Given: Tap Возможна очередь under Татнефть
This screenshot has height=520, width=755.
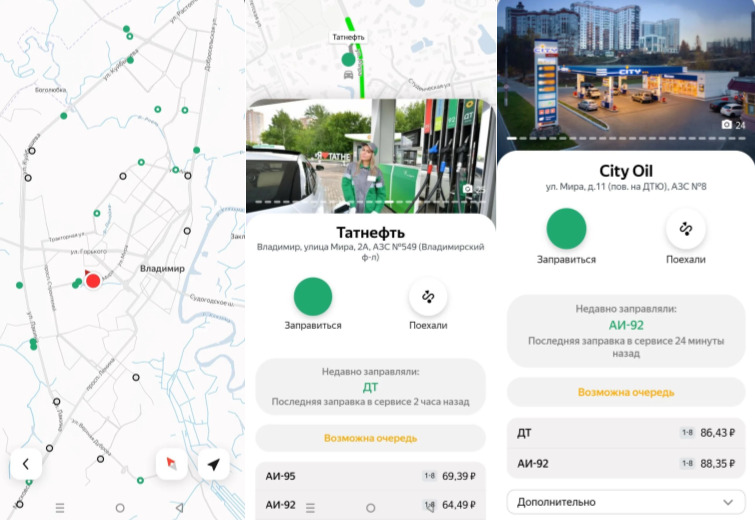Looking at the screenshot, I should coord(370,438).
